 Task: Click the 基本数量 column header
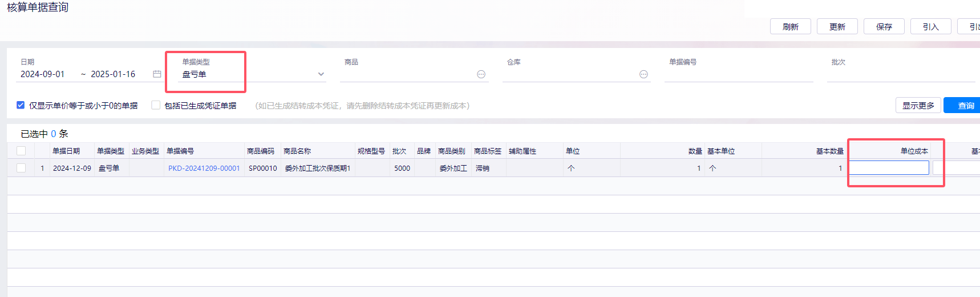click(x=830, y=151)
